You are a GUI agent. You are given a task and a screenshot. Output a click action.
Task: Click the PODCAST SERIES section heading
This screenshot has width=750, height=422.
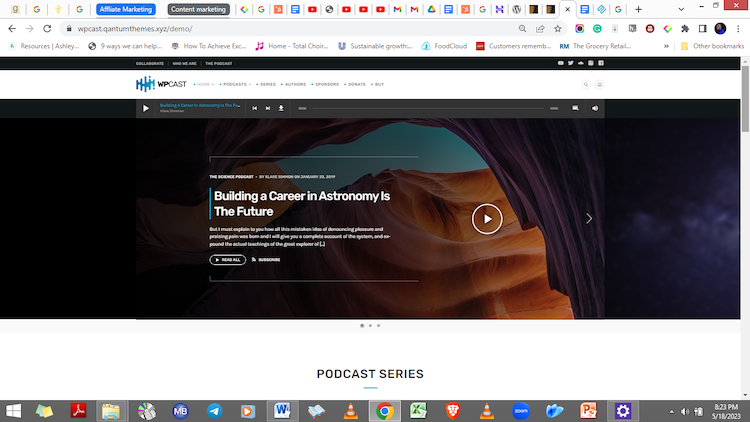(370, 374)
